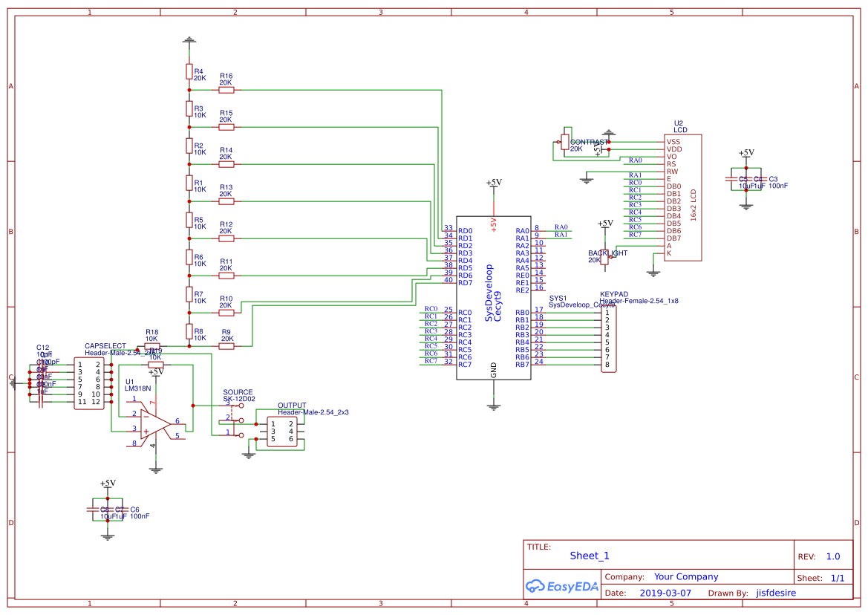Click the Sheet_1 title text

(589, 555)
